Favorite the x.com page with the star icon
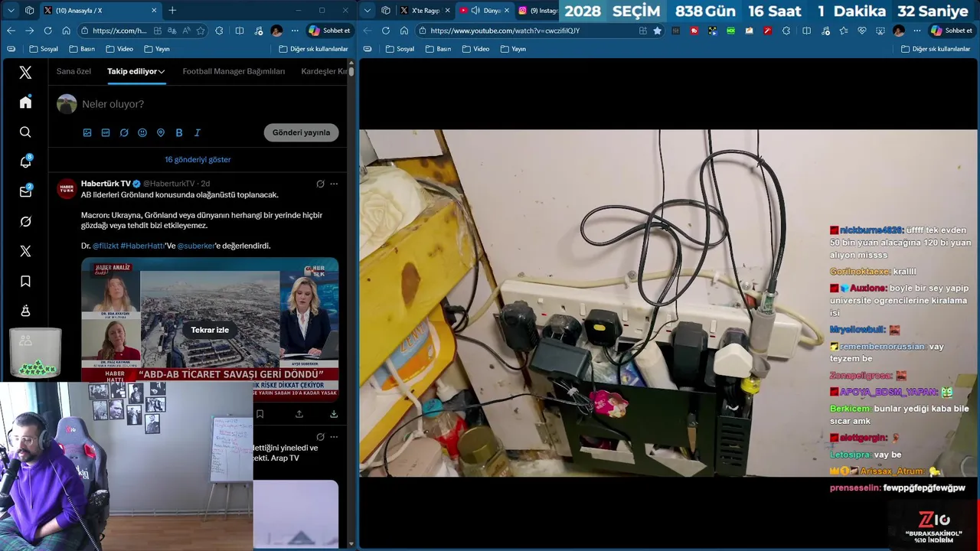 click(x=201, y=31)
